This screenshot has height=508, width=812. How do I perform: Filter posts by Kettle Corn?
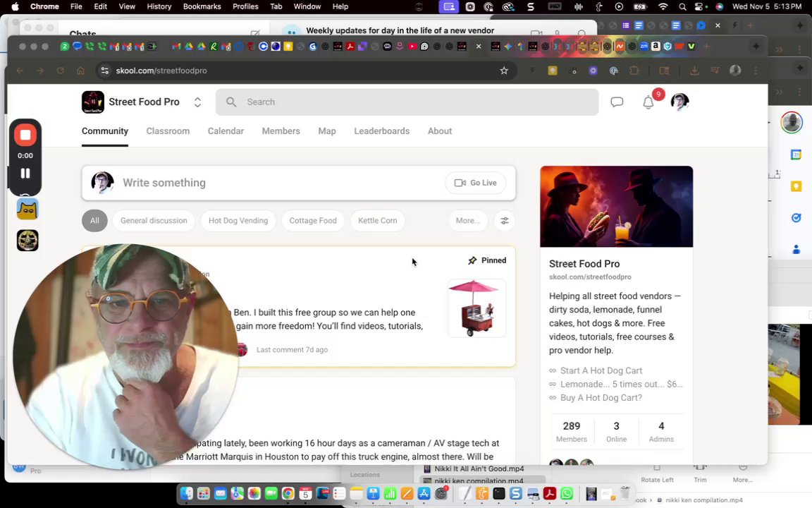pyautogui.click(x=378, y=221)
